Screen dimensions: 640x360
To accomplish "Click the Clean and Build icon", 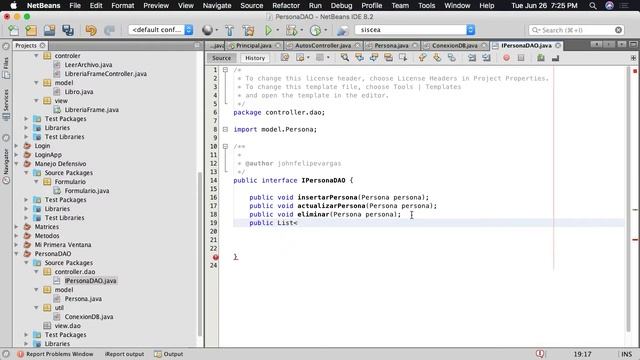I will tap(248, 30).
